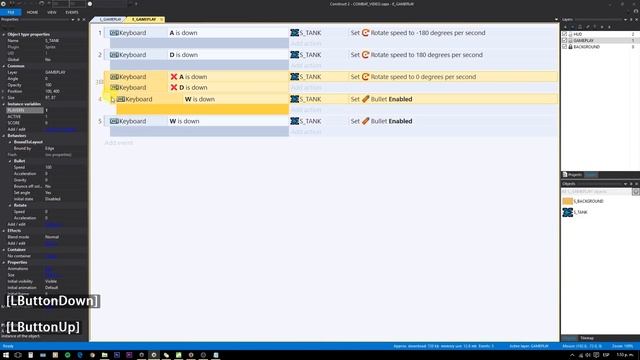The height and width of the screenshot is (360, 640).
Task: Collapse Rotate behavior properties
Action: click(10, 205)
